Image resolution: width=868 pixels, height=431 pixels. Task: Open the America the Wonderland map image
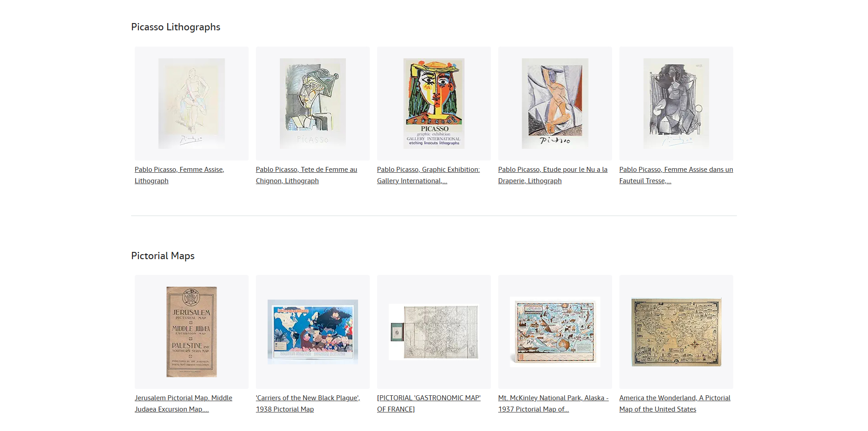click(676, 332)
